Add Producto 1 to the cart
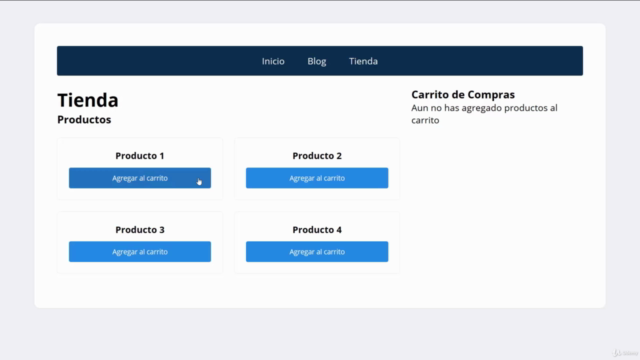This screenshot has height=360, width=640. (x=140, y=178)
